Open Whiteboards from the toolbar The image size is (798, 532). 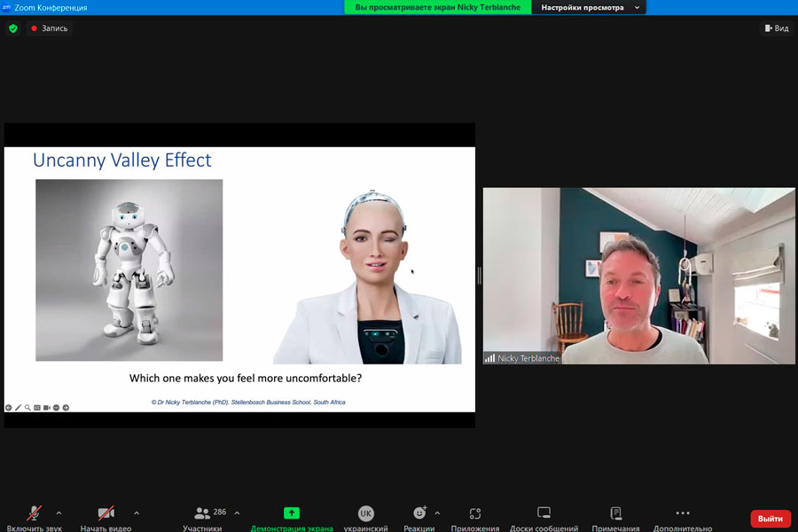click(x=544, y=513)
